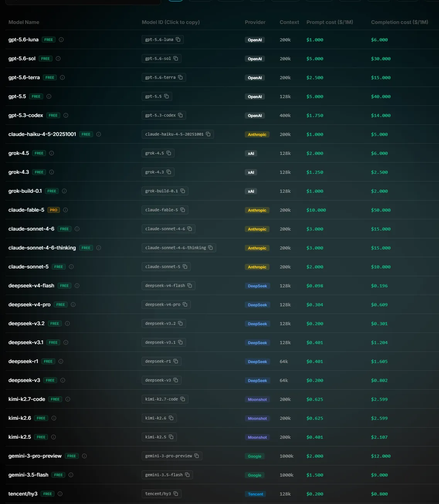Image resolution: width=439 pixels, height=504 pixels.
Task: Show info for deepseek-v4-flash
Action: 77,286
